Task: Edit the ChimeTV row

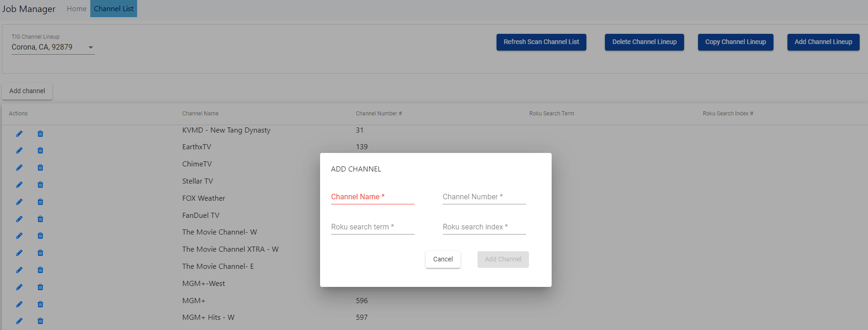Action: pyautogui.click(x=19, y=167)
